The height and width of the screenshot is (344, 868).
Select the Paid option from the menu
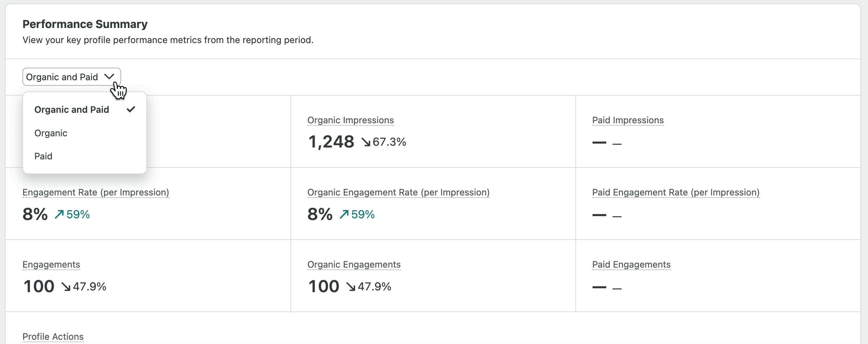click(x=43, y=156)
